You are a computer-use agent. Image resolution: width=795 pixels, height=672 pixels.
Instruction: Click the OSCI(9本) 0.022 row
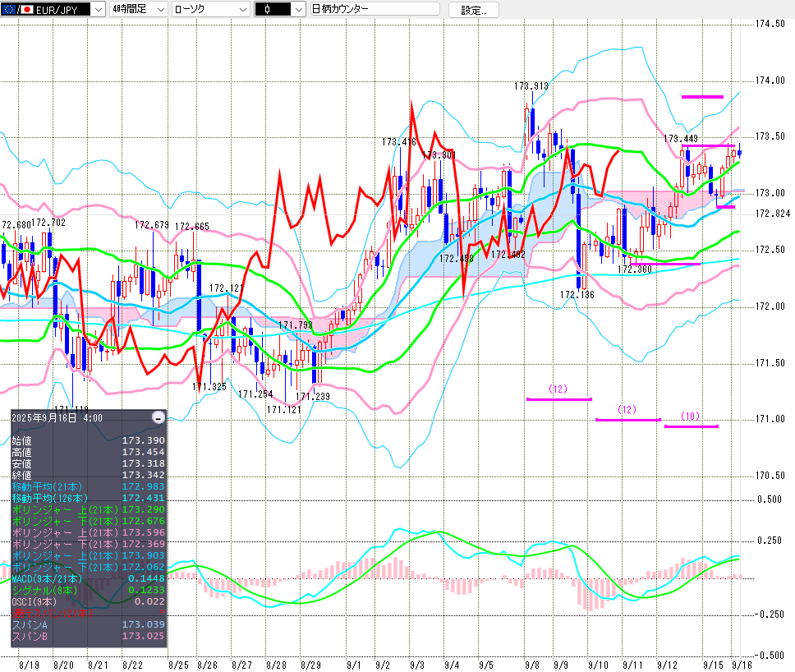coord(88,602)
